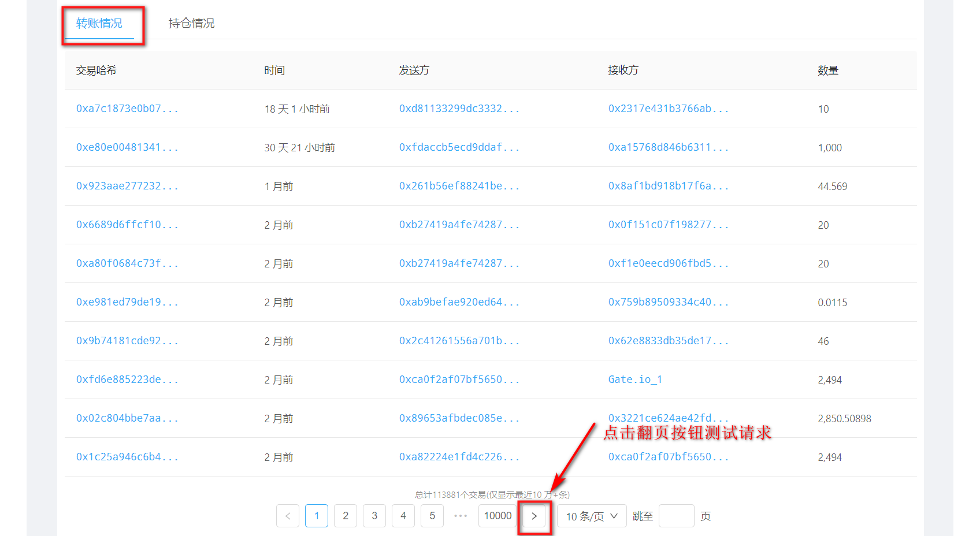The image size is (980, 536).
Task: Open sender 0xb27419a4fe74287 in 0x6689d6ffcf10 row
Action: (x=459, y=225)
